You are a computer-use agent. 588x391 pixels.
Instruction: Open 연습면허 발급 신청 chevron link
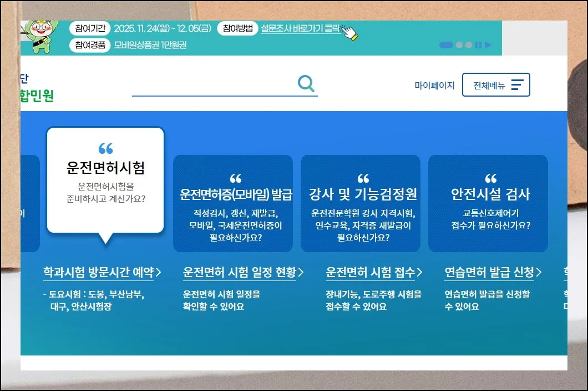(x=539, y=272)
